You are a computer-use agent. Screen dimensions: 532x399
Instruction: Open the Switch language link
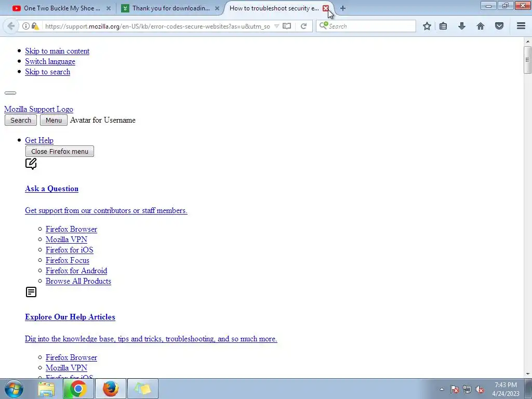(x=50, y=61)
